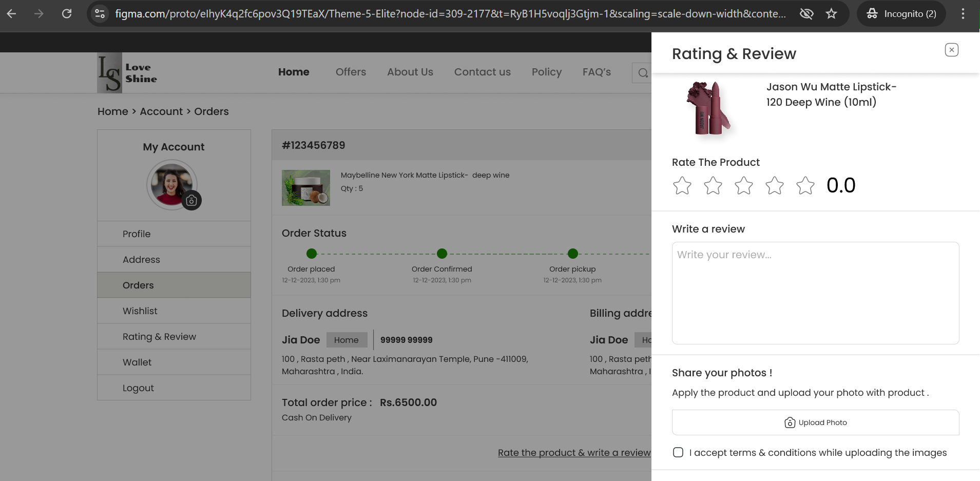The height and width of the screenshot is (481, 980).
Task: Click the Order Confirmed status dot
Action: [442, 253]
